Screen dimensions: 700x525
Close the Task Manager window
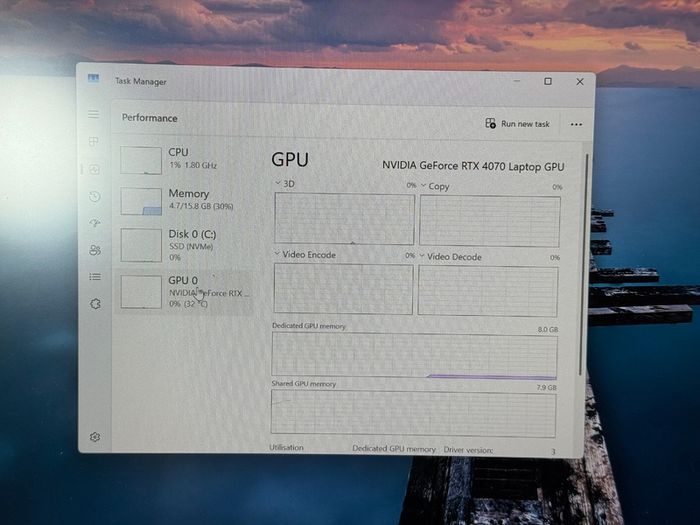tap(579, 82)
